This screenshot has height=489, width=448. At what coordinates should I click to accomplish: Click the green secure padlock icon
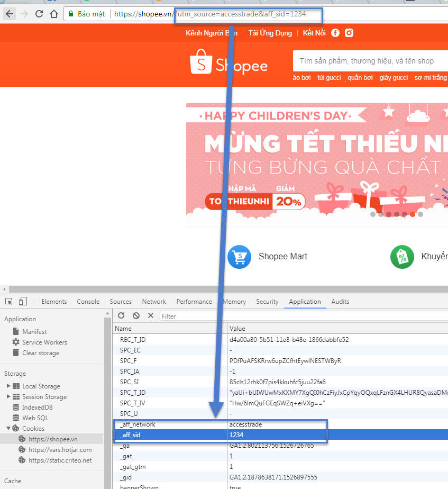pyautogui.click(x=71, y=14)
